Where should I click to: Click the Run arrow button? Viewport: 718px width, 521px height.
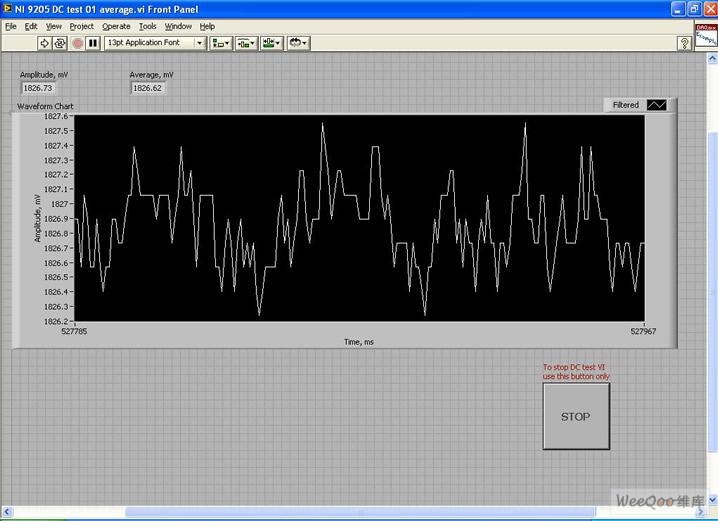tap(44, 43)
